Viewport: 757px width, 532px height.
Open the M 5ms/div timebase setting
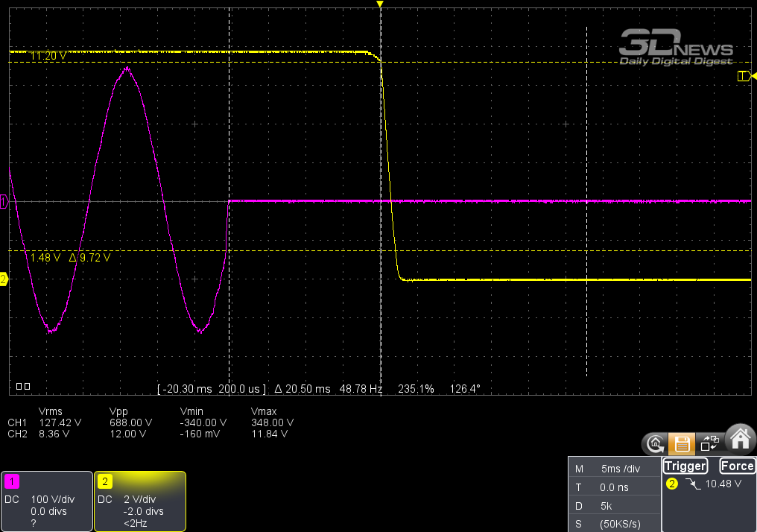614,469
